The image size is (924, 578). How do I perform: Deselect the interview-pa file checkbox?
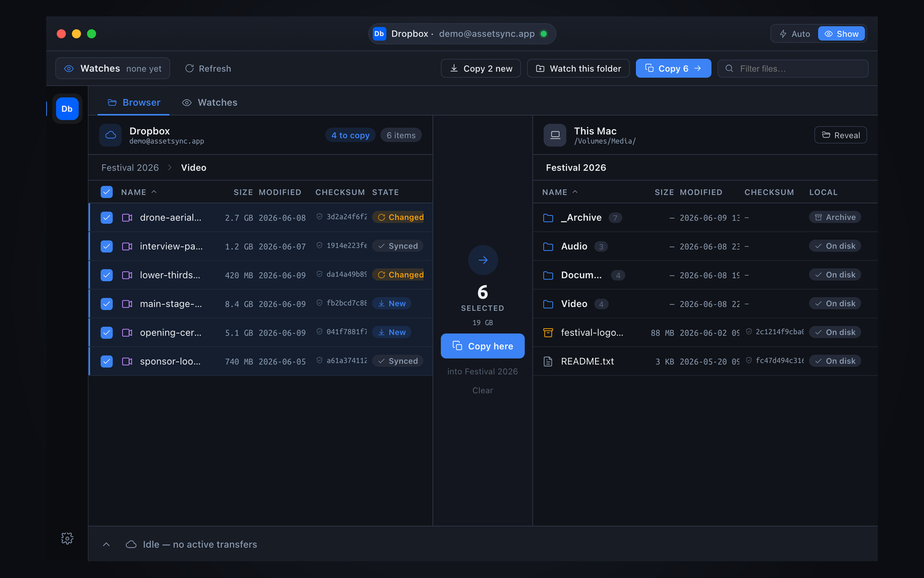[x=107, y=246]
